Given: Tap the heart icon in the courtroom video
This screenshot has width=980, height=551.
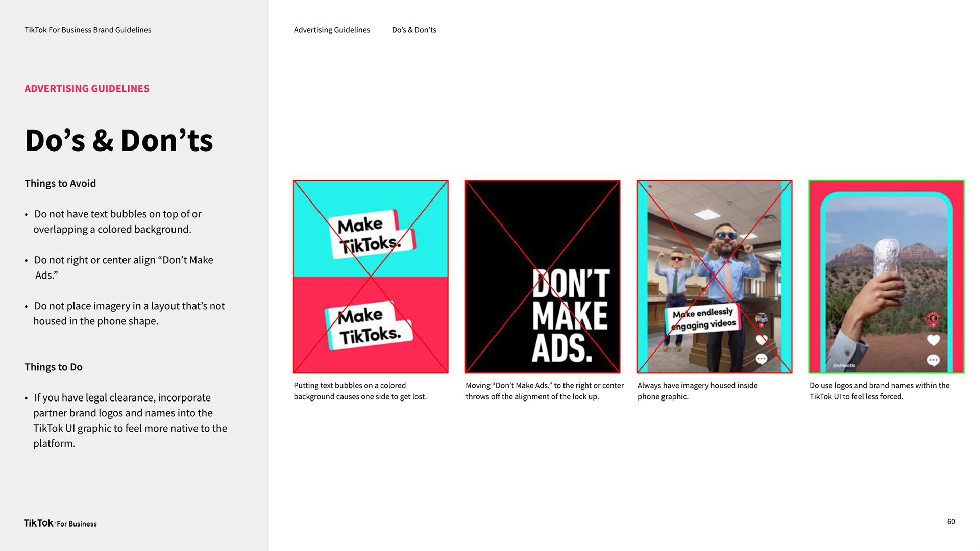Looking at the screenshot, I should pos(762,340).
